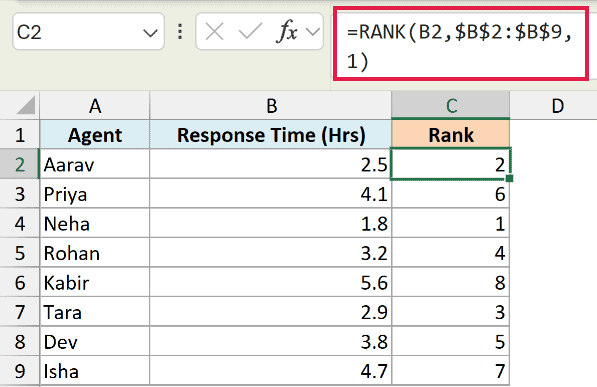This screenshot has width=597, height=387.
Task: Click response time 4.7 cell
Action: (x=271, y=371)
